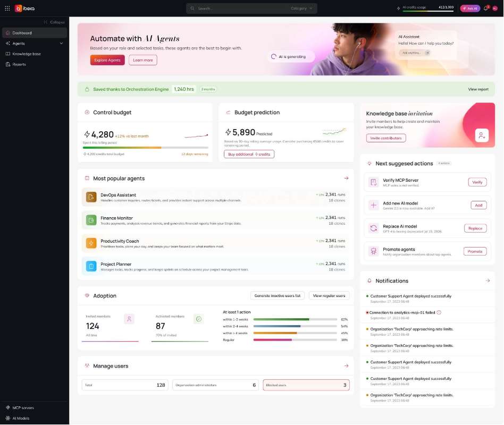Open 'Connection to analytics-mcp-01 failed' notification
This screenshot has width=504, height=425.
pyautogui.click(x=427, y=315)
